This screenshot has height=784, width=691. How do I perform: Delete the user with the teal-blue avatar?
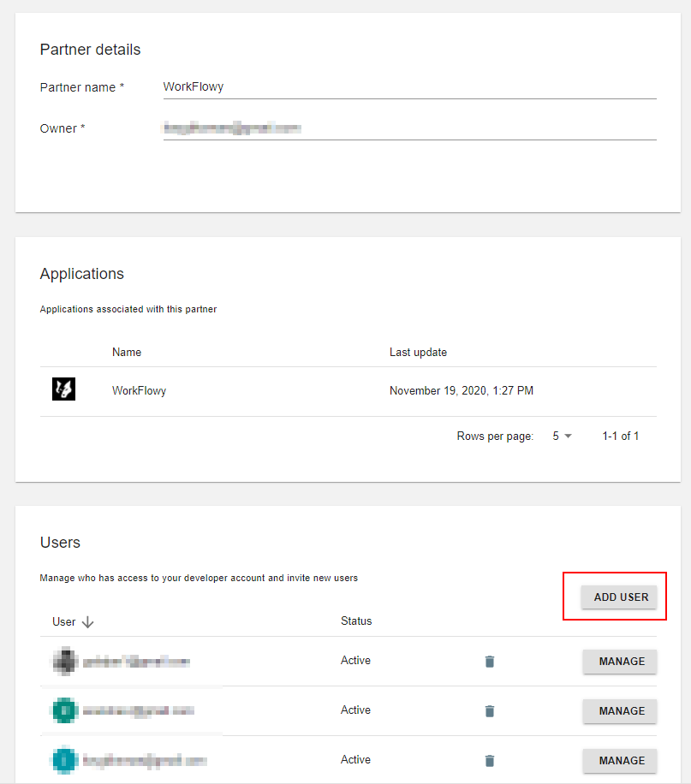point(490,761)
